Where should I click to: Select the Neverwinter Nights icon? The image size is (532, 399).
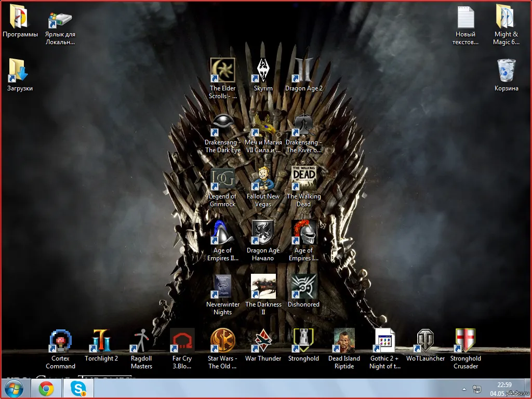[222, 286]
